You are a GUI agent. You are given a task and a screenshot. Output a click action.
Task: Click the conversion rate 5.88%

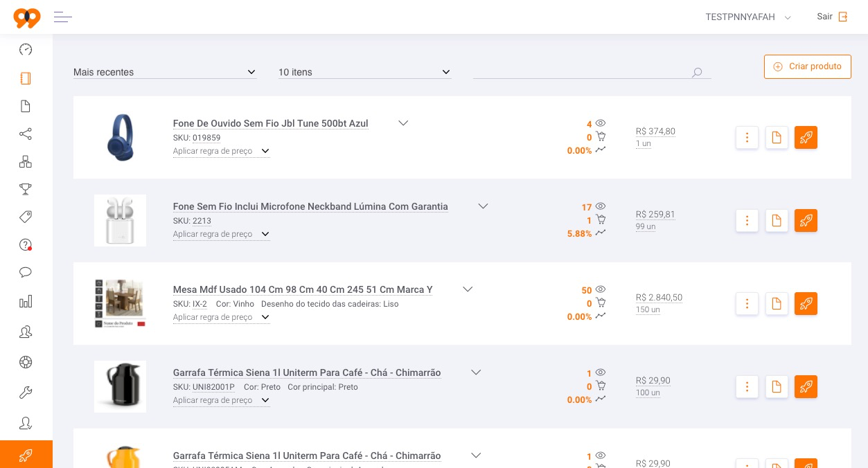[x=579, y=234]
